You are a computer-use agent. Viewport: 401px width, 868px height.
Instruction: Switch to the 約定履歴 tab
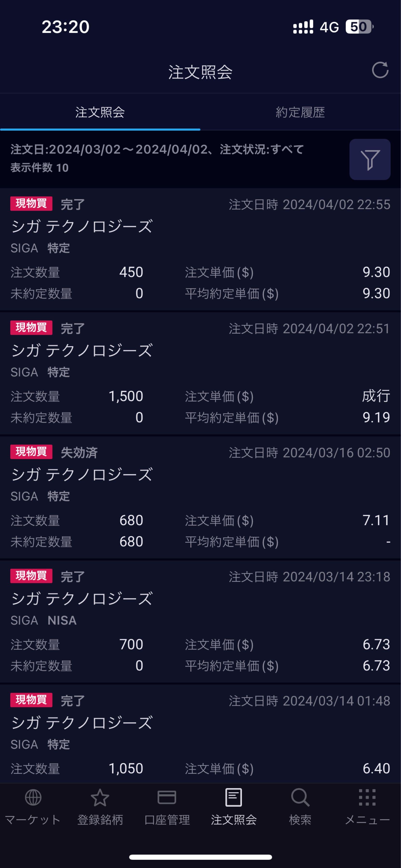pyautogui.click(x=300, y=112)
